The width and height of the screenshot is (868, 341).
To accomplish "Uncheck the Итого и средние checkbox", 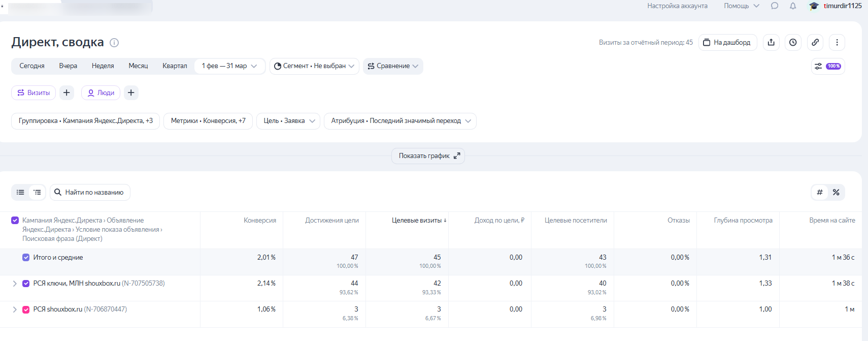I will point(26,258).
